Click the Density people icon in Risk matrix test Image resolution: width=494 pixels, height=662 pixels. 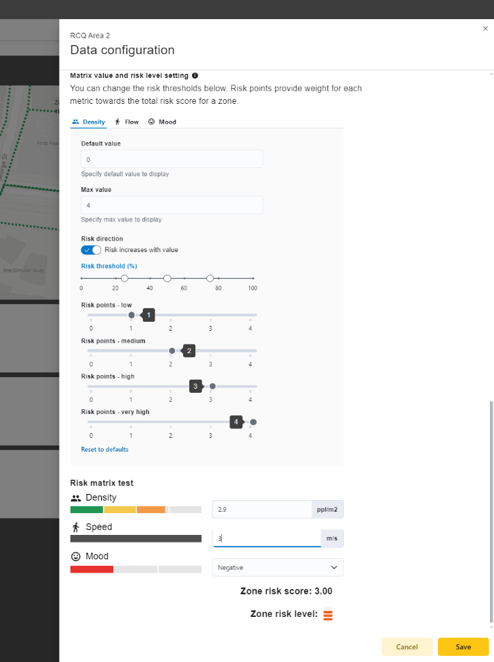pyautogui.click(x=76, y=498)
